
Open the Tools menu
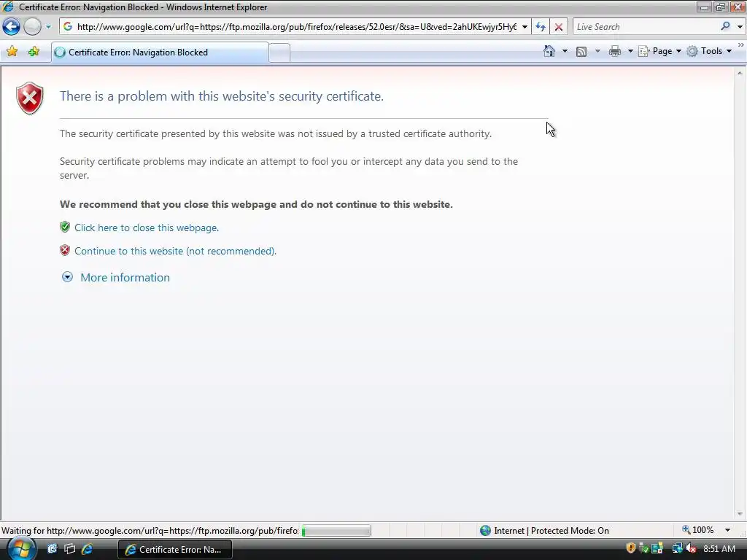[709, 51]
